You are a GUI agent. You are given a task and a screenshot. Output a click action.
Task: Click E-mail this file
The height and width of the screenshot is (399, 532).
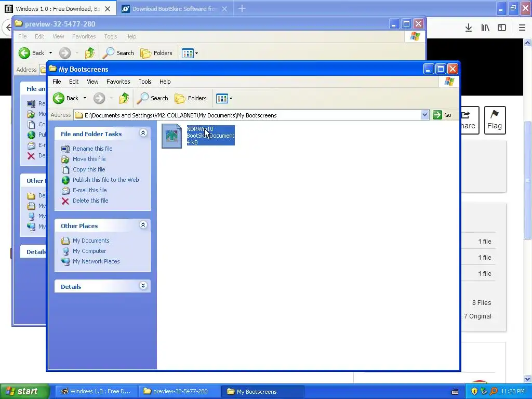coord(89,190)
